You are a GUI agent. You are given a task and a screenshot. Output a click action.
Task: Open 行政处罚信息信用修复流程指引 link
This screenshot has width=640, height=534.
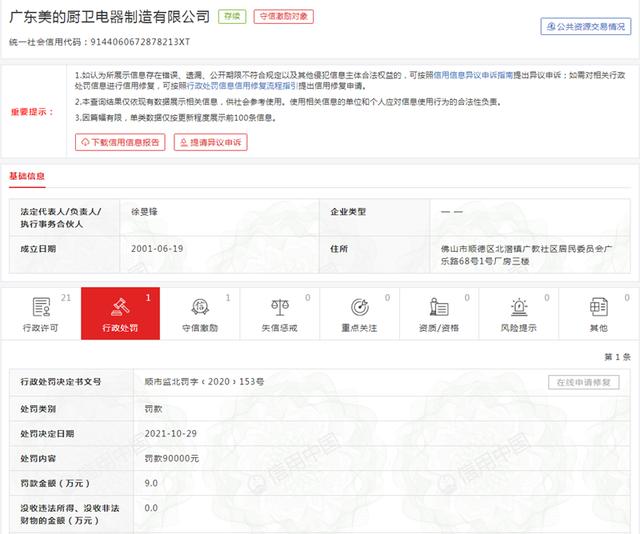coord(242,86)
